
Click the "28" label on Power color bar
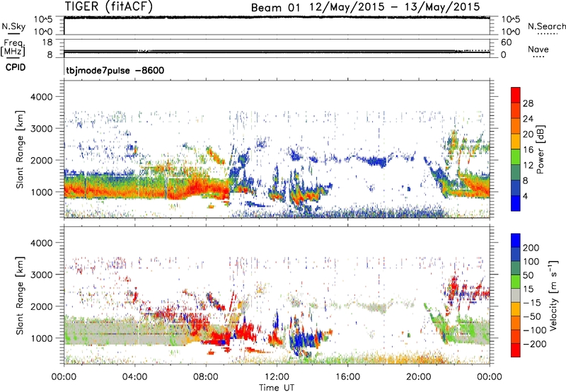tap(528, 103)
